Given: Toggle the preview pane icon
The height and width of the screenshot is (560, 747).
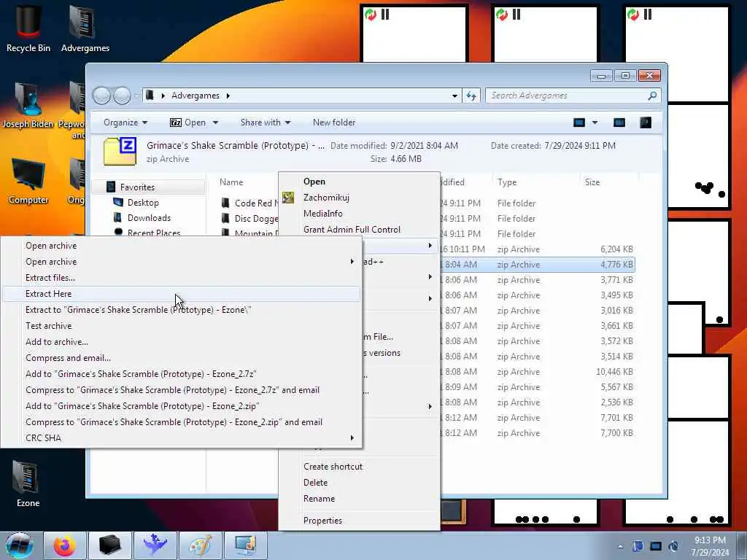Looking at the screenshot, I should click(x=619, y=122).
